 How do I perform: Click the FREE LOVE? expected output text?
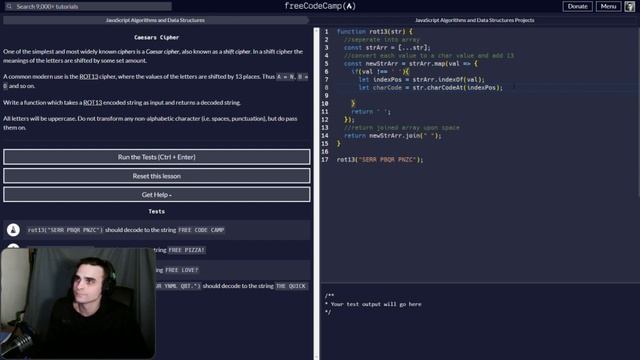tap(182, 270)
